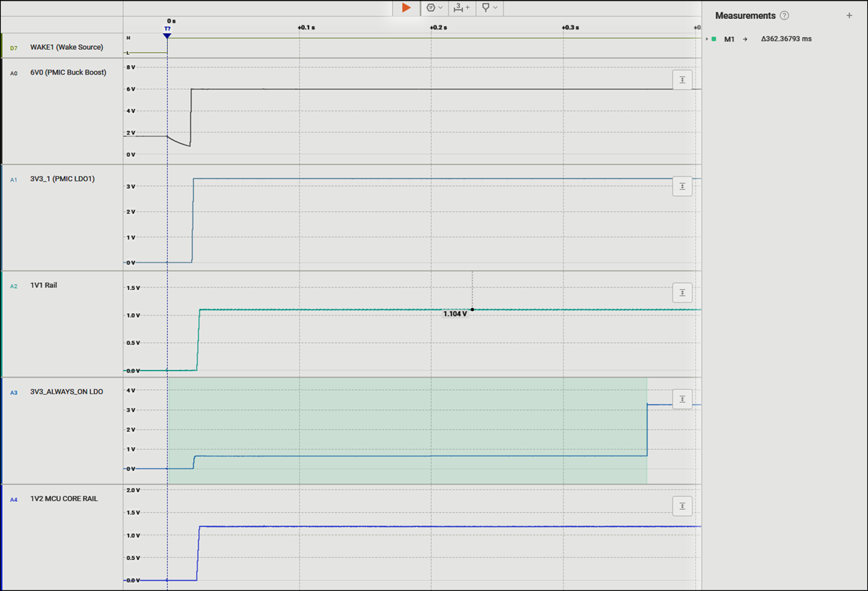Click the Measurements help question mark icon

(785, 16)
